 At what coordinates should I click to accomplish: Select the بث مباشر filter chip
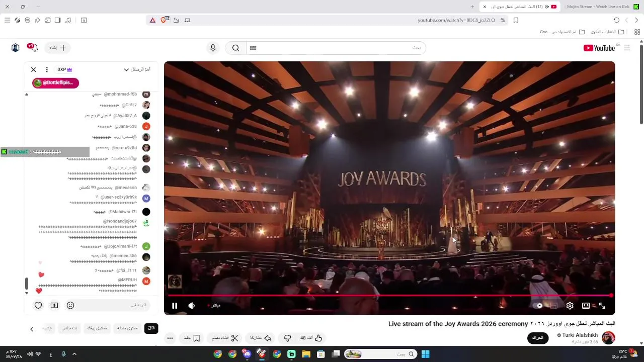pos(69,328)
